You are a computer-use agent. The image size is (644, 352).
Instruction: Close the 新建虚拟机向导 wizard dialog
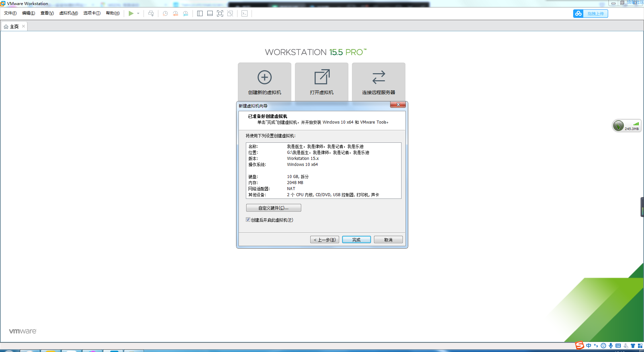[398, 104]
